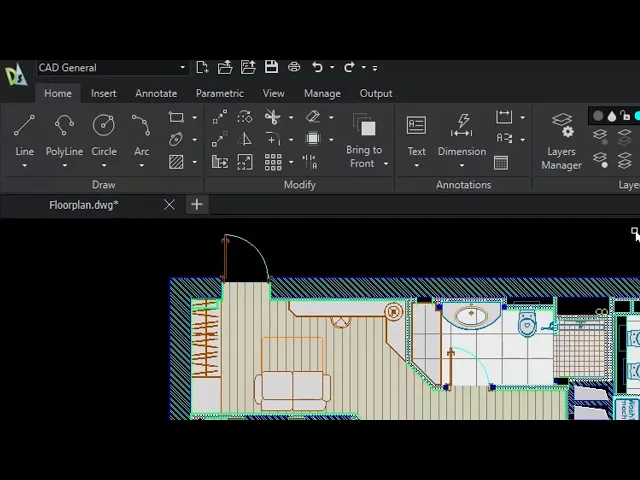Expand the Bring to Front dropdown arrow
This screenshot has height=480, width=640.
pos(386,164)
